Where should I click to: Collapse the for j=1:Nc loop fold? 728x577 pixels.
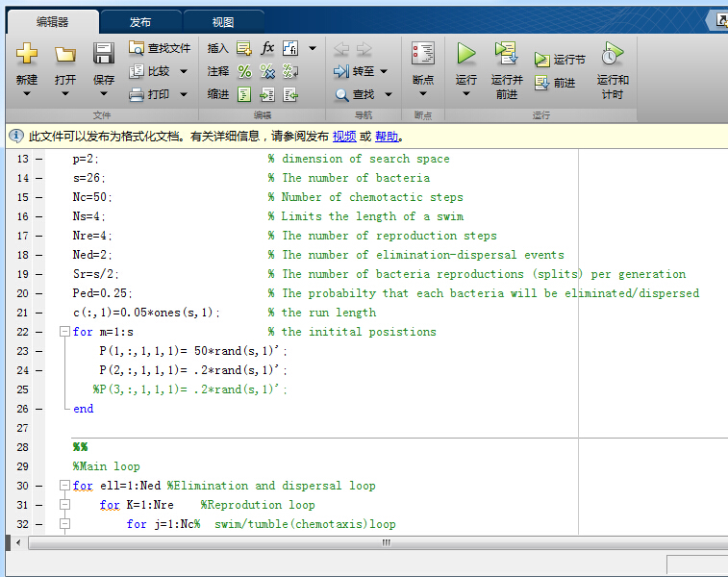tap(65, 524)
